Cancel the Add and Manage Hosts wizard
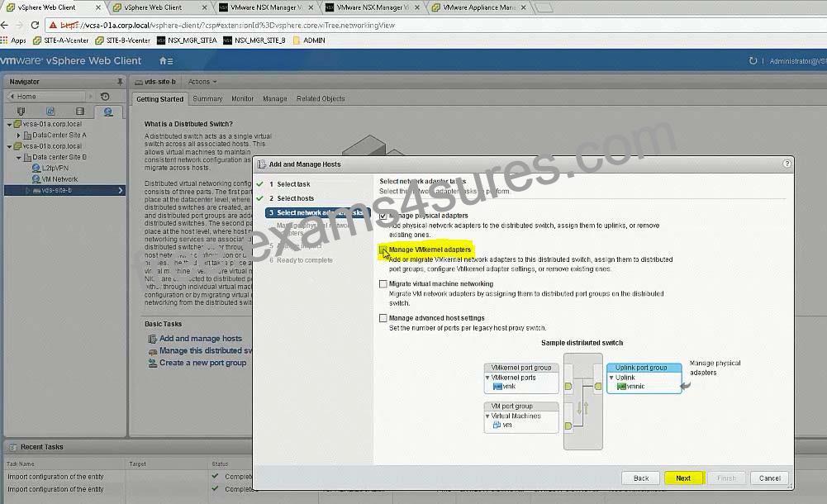 click(769, 478)
